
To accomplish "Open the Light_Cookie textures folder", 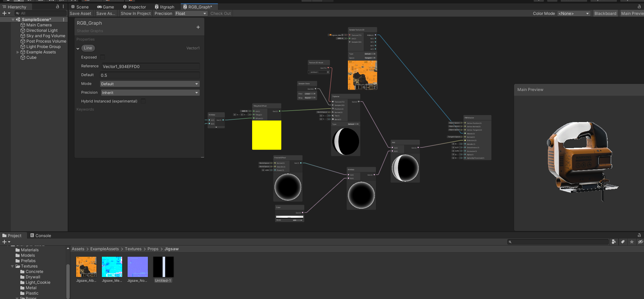I will (36, 282).
